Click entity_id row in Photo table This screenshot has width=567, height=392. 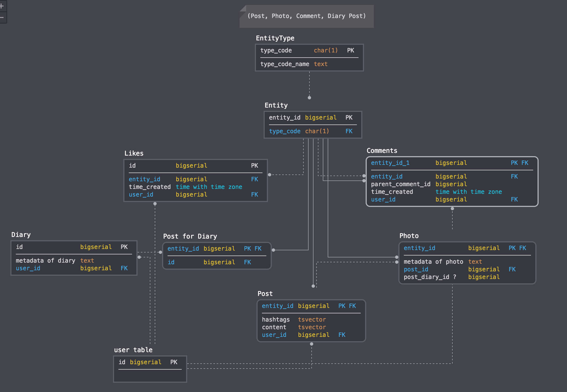tap(467, 248)
